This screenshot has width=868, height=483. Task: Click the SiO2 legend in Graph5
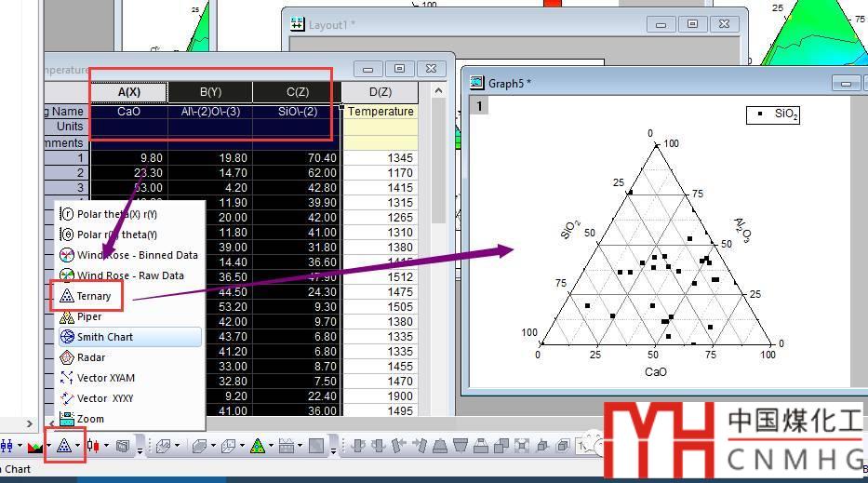[x=772, y=114]
